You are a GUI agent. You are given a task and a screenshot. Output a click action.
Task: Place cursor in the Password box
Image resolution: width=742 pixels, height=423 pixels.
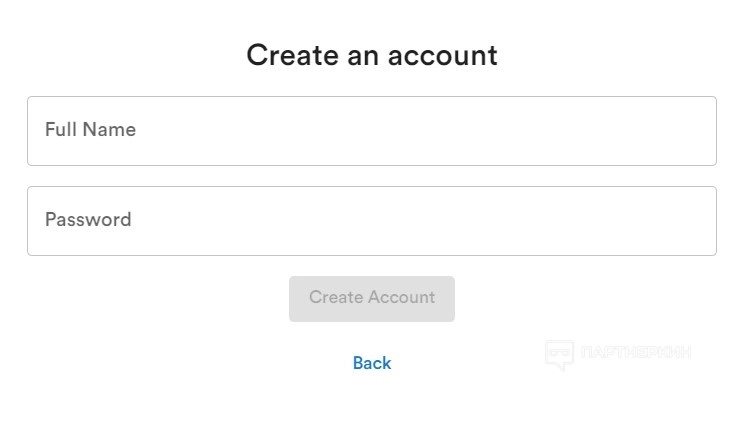point(371,221)
